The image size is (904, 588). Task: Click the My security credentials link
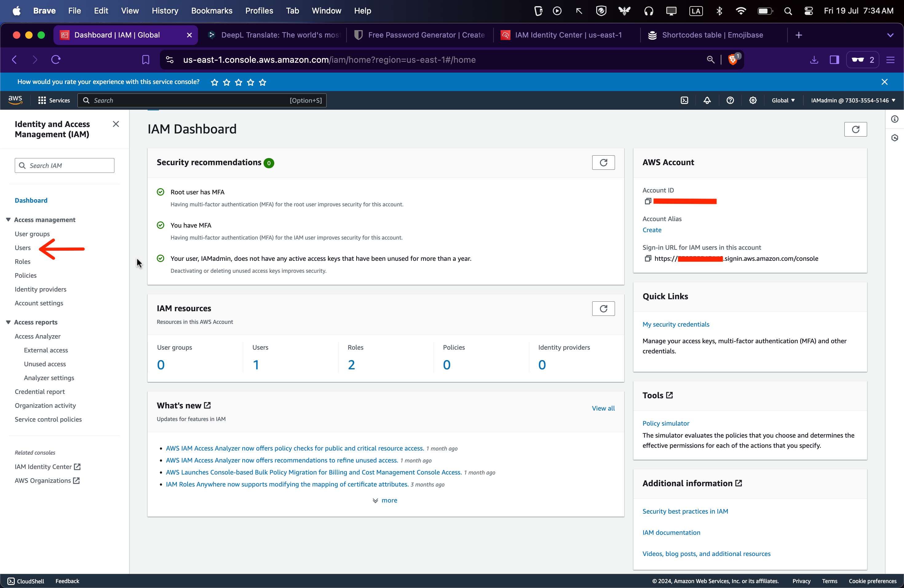pyautogui.click(x=676, y=324)
